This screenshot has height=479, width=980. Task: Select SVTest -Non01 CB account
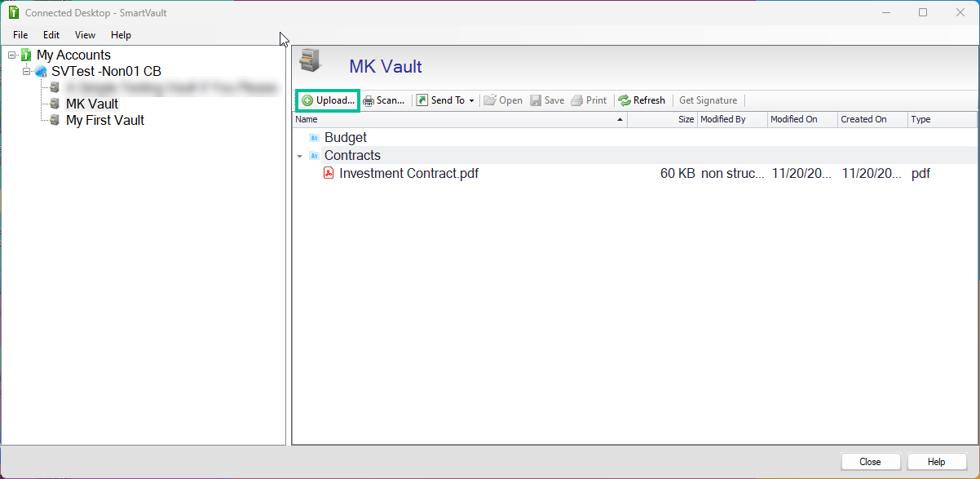pos(106,71)
